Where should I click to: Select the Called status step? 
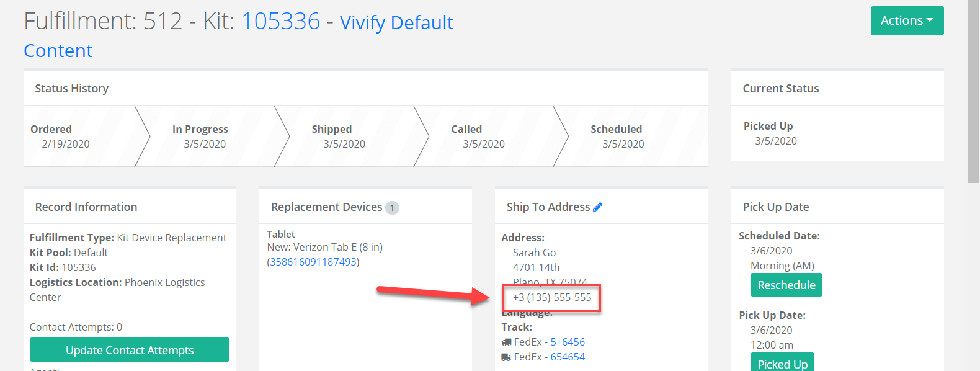coord(484,136)
